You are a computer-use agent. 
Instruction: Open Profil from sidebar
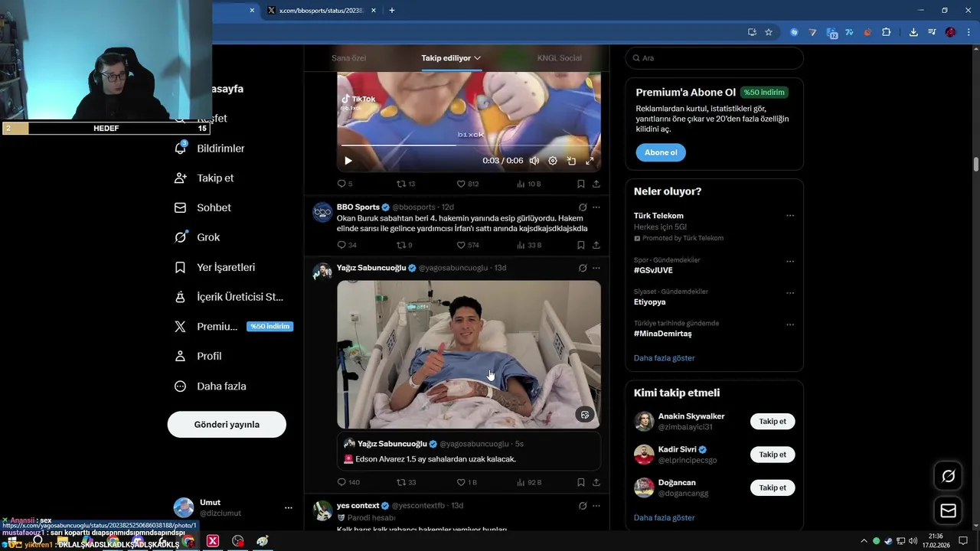(x=199, y=356)
